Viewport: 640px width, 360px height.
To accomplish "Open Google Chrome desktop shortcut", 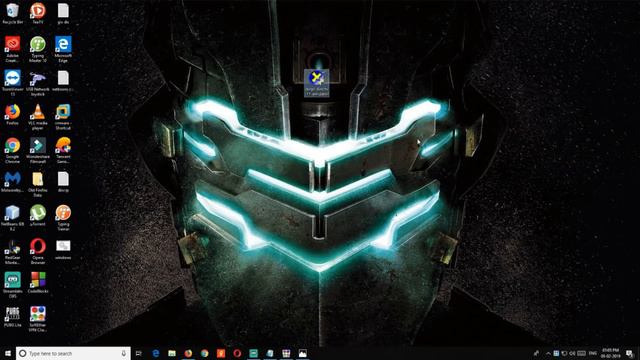I will tap(13, 151).
